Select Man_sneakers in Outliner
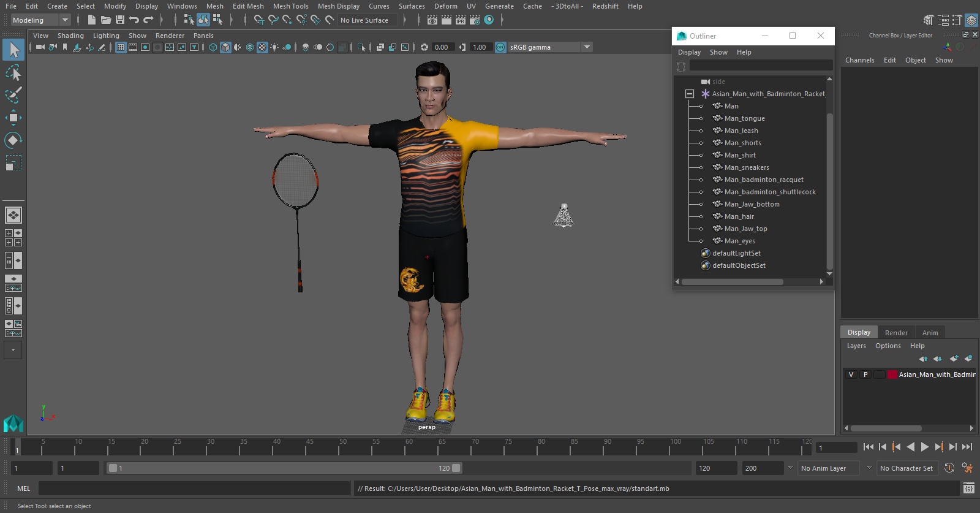Viewport: 980px width, 513px height. [x=747, y=167]
